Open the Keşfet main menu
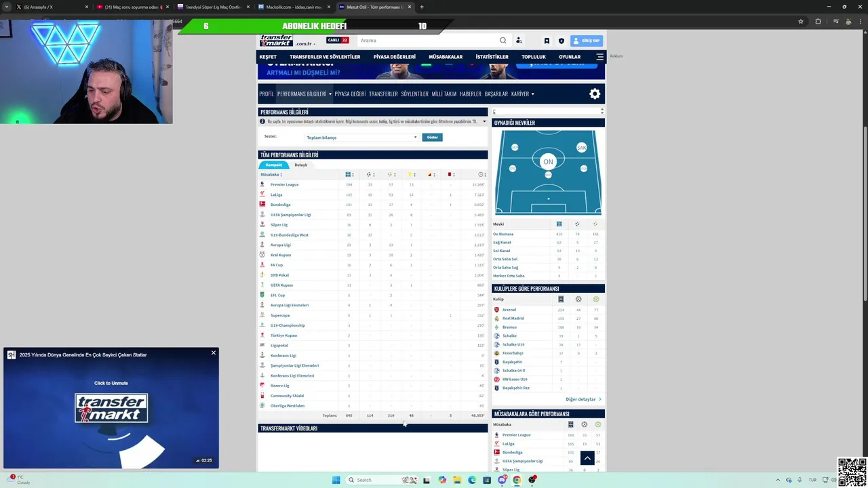This screenshot has height=488, width=868. point(268,57)
